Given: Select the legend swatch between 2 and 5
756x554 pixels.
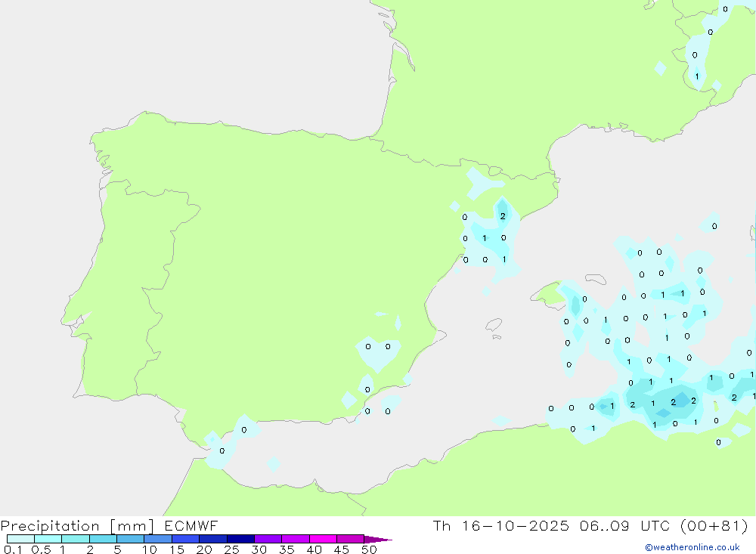Looking at the screenshot, I should click(103, 539).
